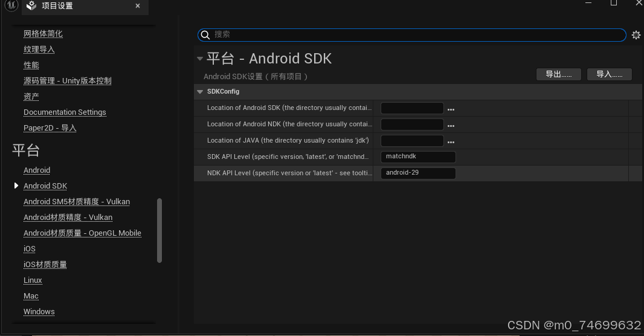
Task: Open iOS platform settings
Action: tap(29, 249)
